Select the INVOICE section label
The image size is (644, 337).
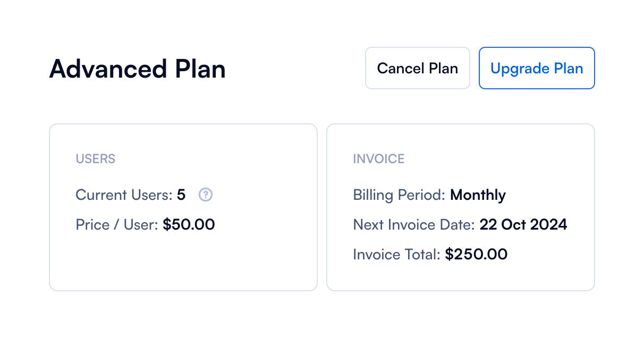pos(378,158)
